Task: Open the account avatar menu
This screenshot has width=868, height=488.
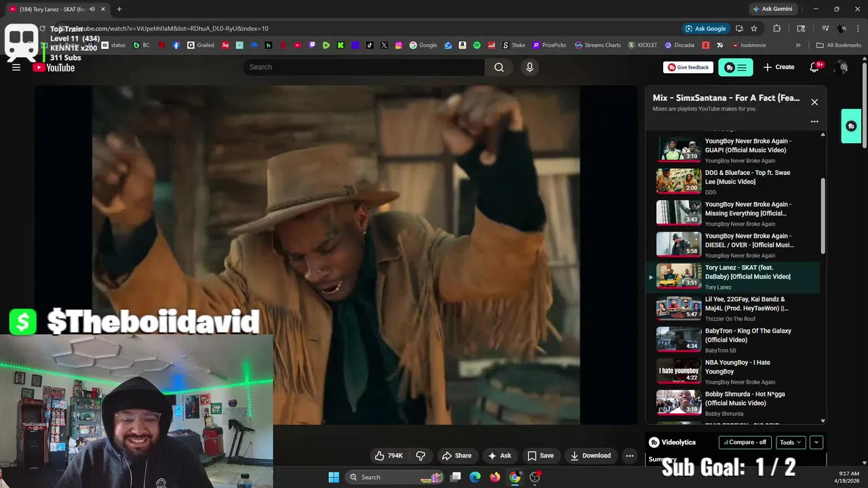Action: pos(841,67)
